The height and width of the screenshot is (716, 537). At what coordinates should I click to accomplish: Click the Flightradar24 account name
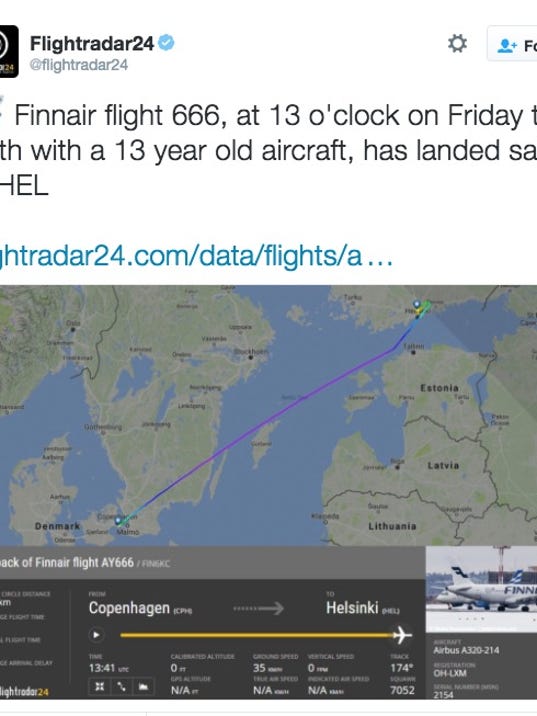tap(92, 44)
